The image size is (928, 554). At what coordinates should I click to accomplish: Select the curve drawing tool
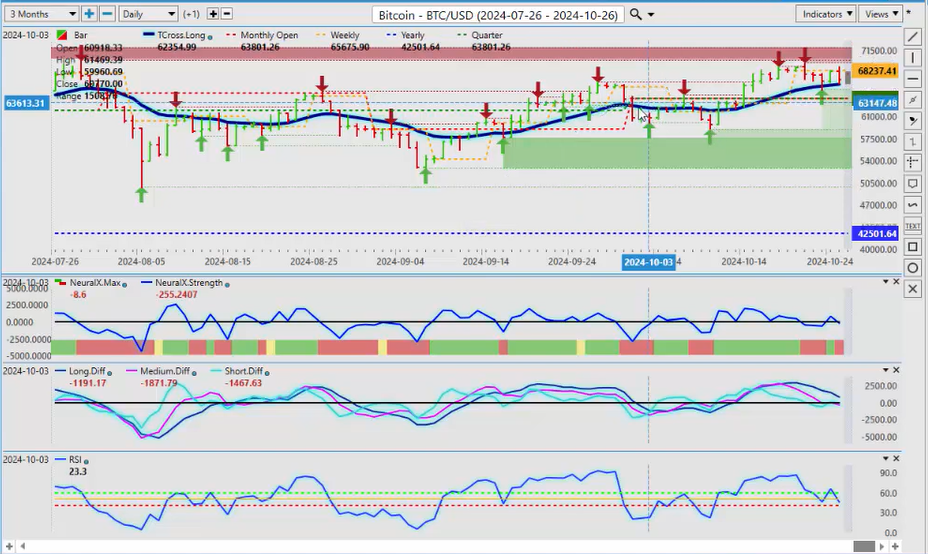click(913, 205)
